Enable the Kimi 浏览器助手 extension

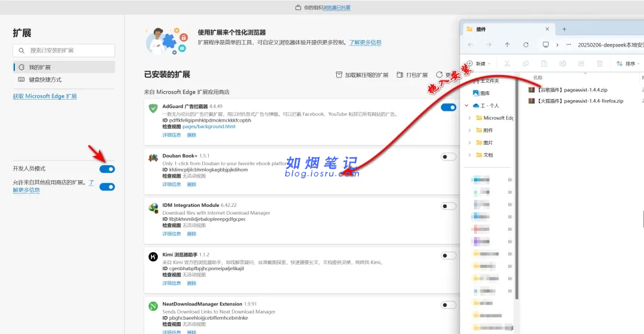tap(448, 255)
